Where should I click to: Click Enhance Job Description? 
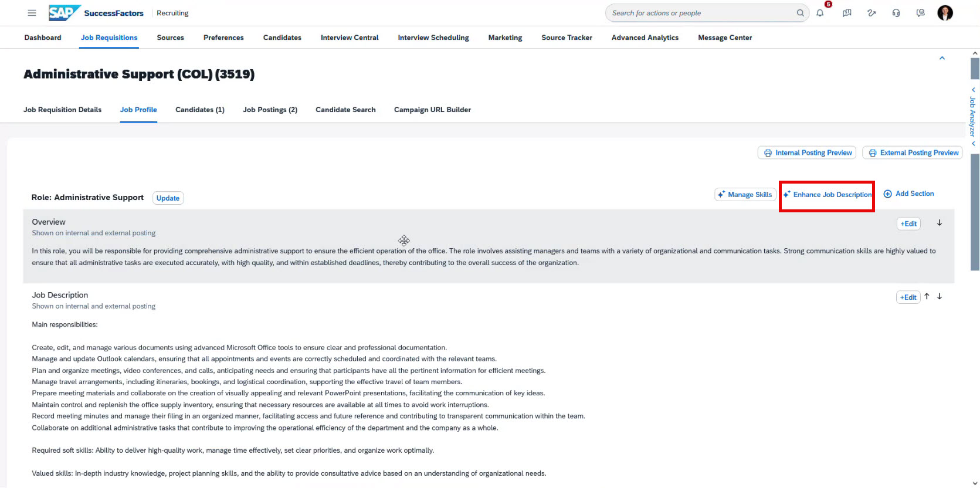828,195
